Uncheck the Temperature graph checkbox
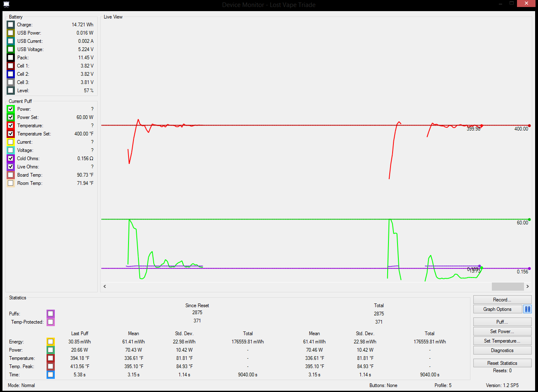The image size is (538, 392). pyautogui.click(x=11, y=126)
